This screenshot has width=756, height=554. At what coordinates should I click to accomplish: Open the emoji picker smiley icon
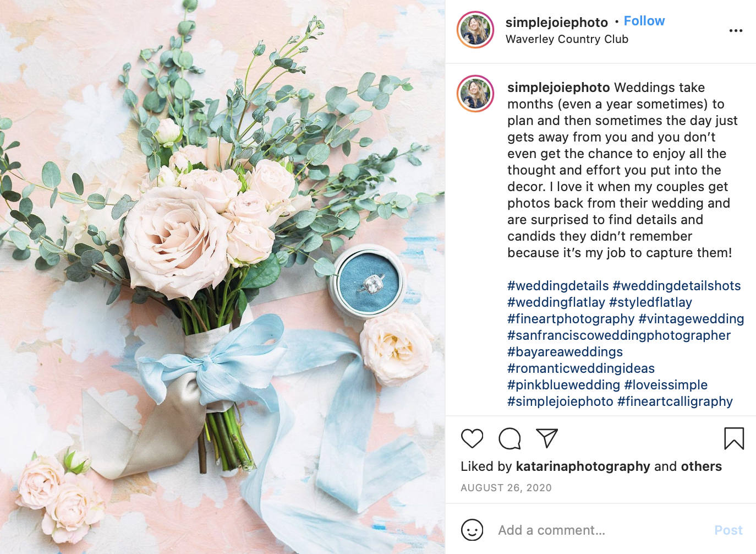pos(472,530)
